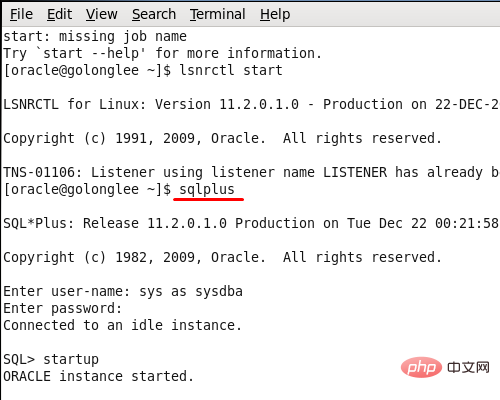Open the View menu
The height and width of the screenshot is (400, 500).
pyautogui.click(x=101, y=14)
